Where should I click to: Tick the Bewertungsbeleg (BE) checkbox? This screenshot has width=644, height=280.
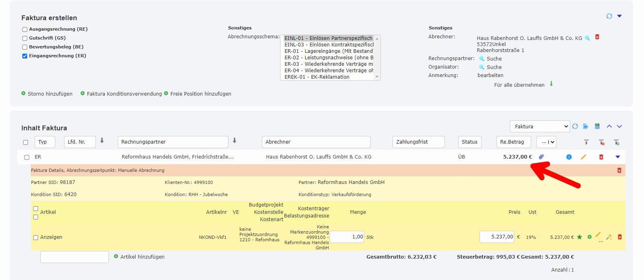coord(25,47)
